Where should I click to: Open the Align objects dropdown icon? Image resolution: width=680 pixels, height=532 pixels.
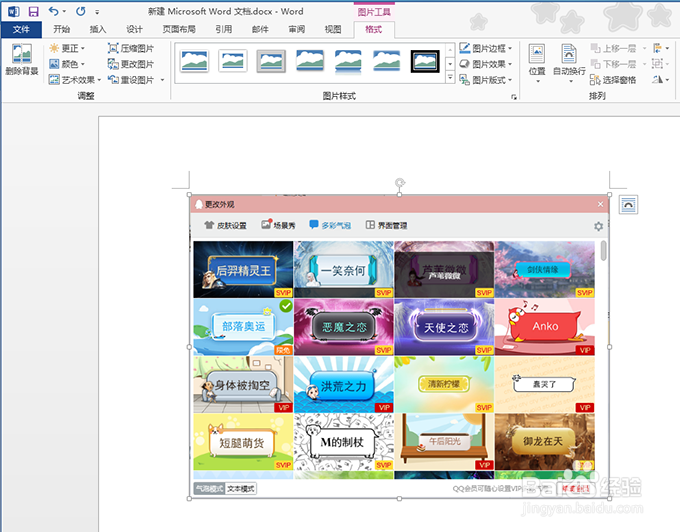(661, 48)
